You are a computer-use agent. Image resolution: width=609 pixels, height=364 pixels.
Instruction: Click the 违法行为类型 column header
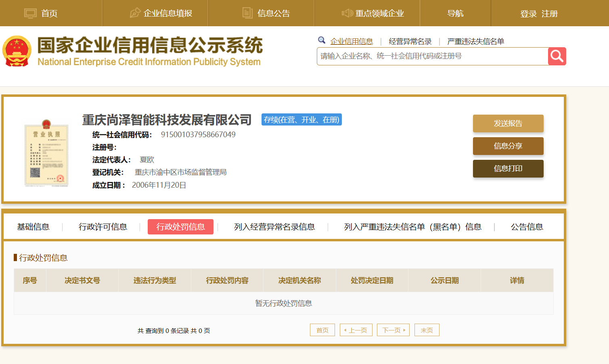coord(155,280)
